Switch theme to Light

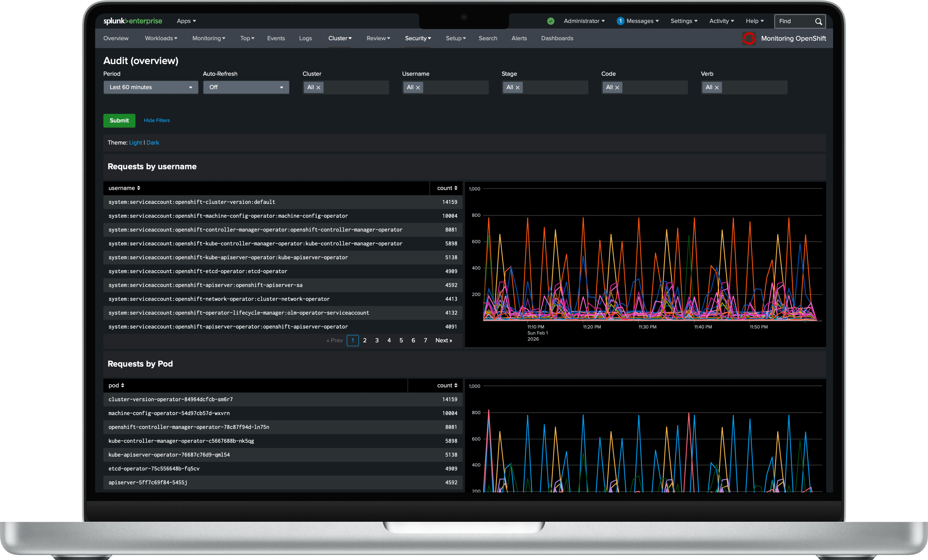[135, 143]
